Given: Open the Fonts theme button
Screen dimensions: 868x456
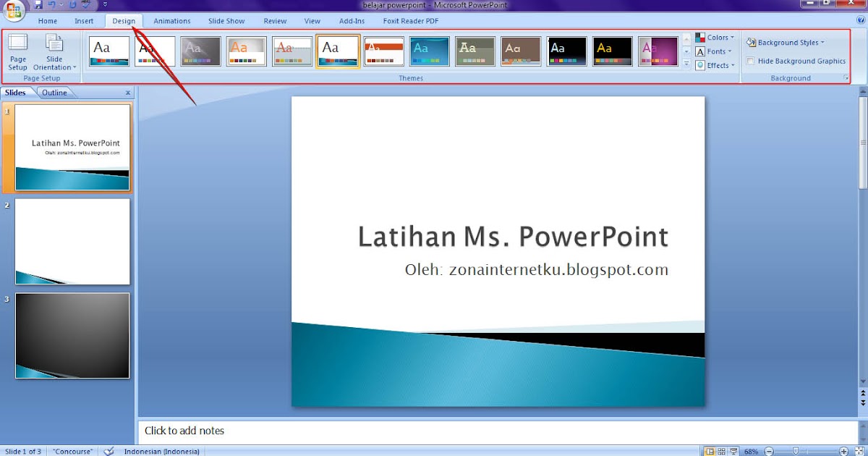Looking at the screenshot, I should point(714,51).
